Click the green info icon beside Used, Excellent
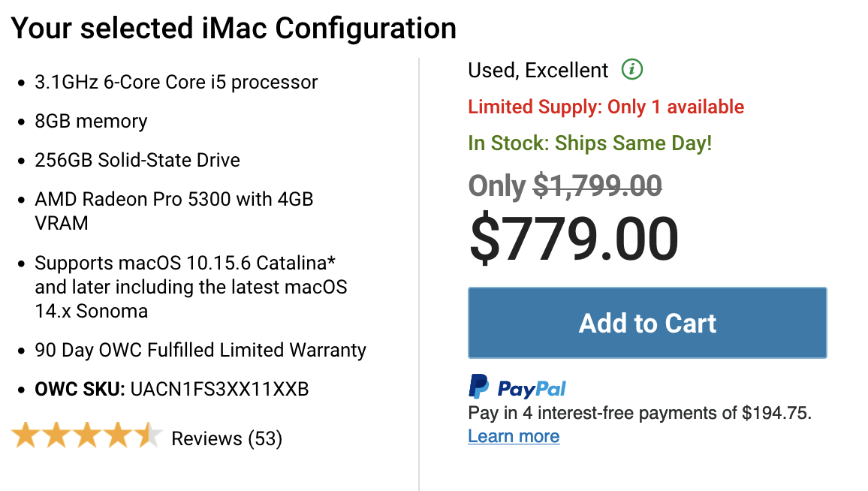The image size is (868, 491). [631, 70]
